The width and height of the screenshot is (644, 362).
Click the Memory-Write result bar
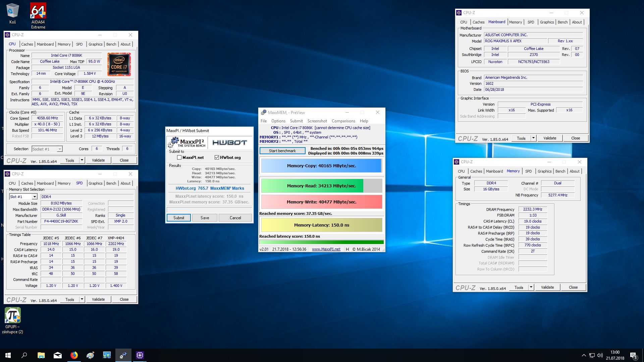tap(321, 202)
